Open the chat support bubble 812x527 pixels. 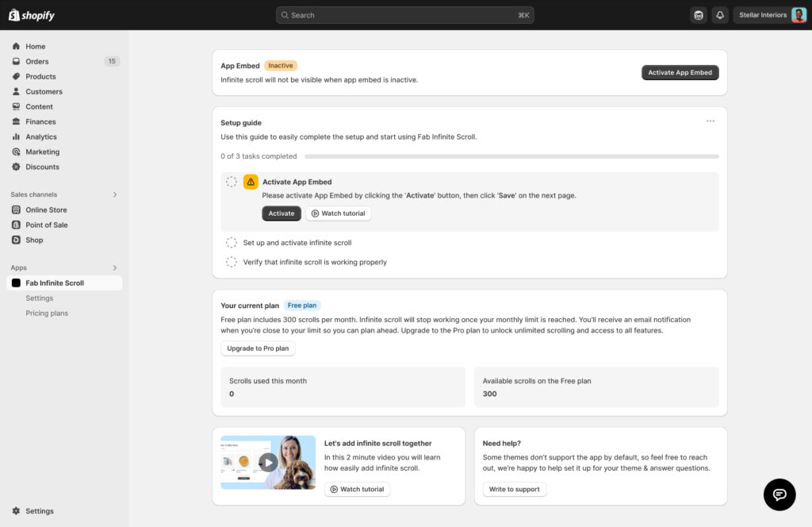779,494
